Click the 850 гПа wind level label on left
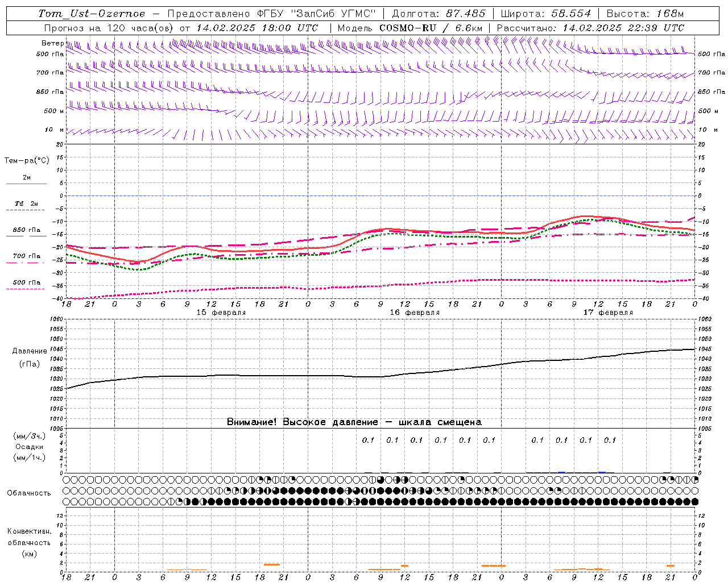Image resolution: width=728 pixels, height=582 pixels. click(x=50, y=92)
